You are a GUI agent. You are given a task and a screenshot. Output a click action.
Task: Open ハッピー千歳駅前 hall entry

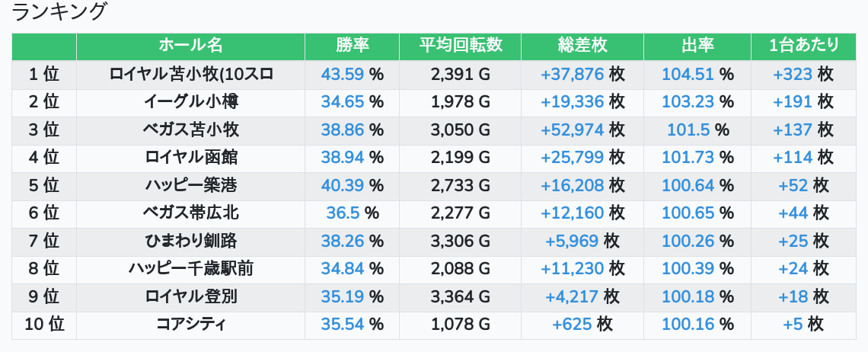click(191, 269)
